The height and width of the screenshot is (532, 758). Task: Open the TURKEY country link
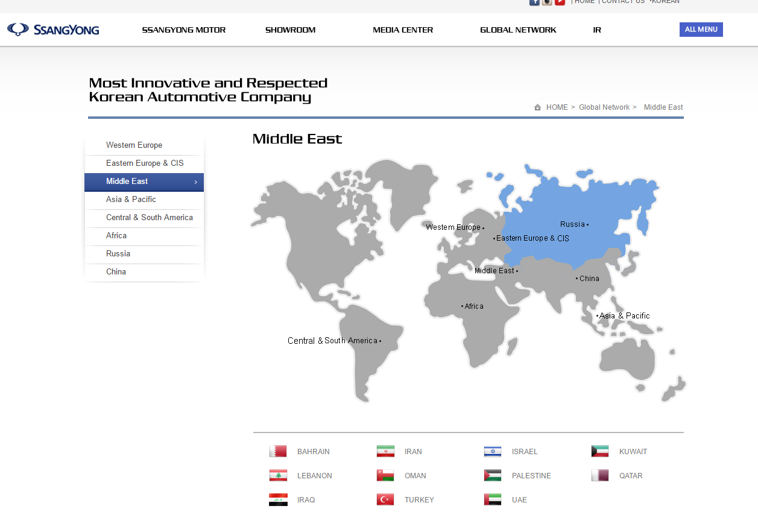(419, 500)
